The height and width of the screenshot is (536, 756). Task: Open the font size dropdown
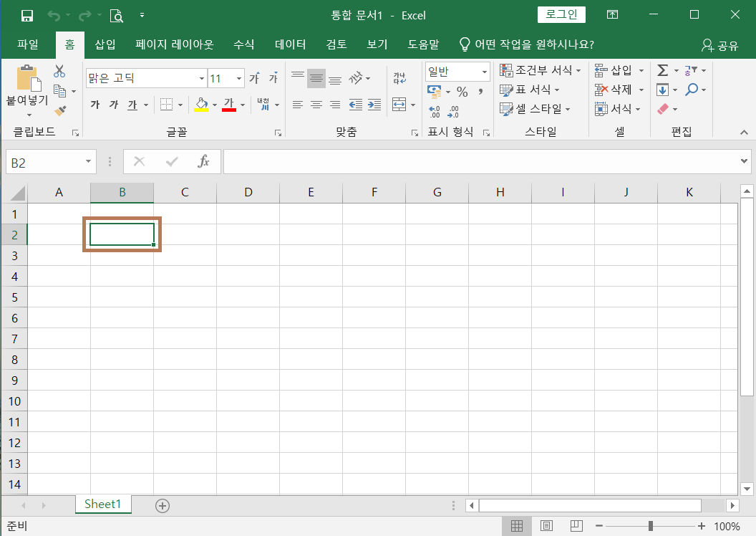239,78
